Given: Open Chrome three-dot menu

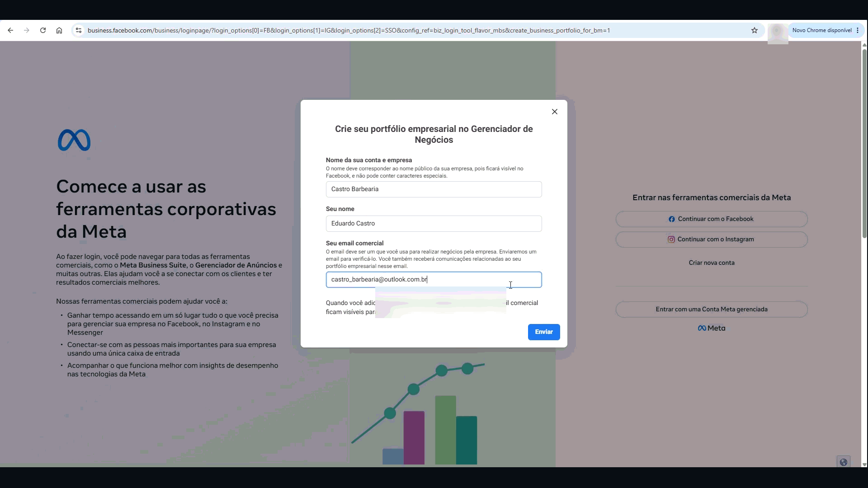Looking at the screenshot, I should [858, 30].
